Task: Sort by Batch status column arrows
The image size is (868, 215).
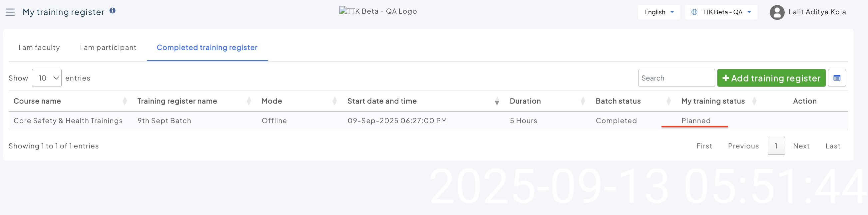Action: [668, 101]
